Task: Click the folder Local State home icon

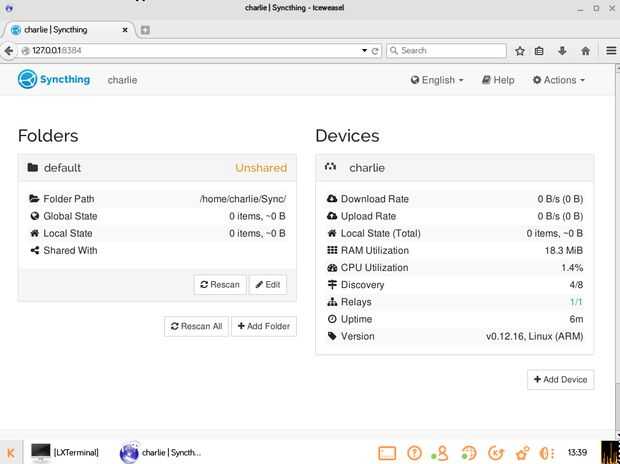Action: tap(35, 233)
